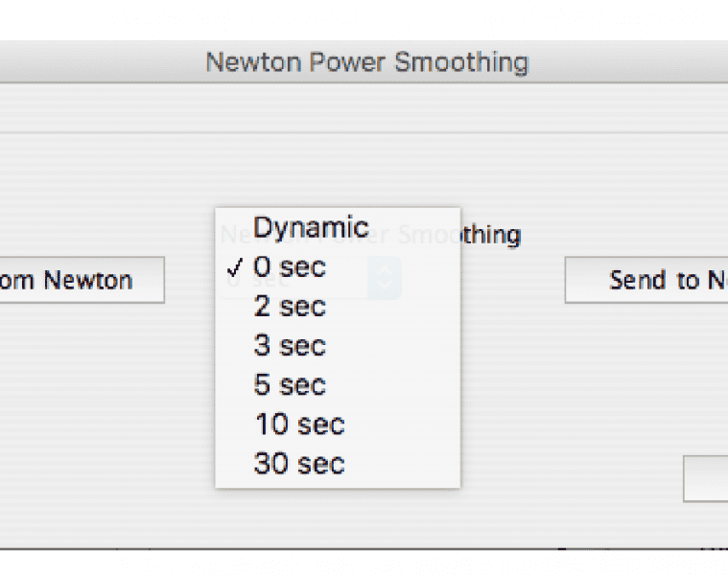728x575 pixels.
Task: Click the bottom border of the dialog window
Action: point(364,549)
